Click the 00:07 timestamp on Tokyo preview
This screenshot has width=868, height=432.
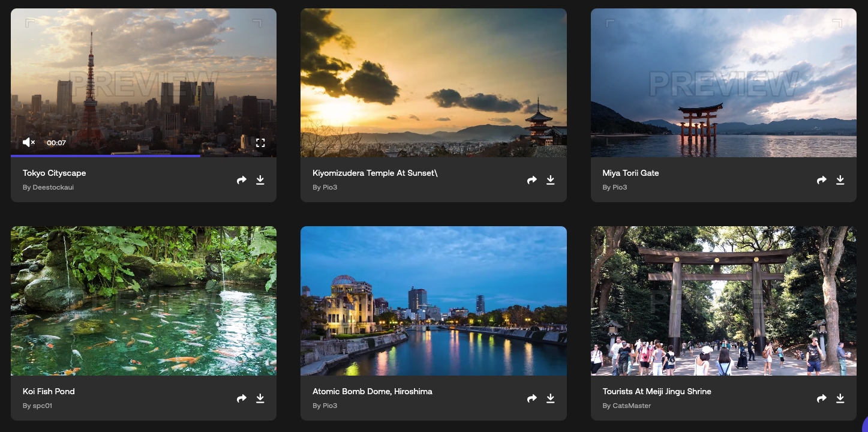[x=56, y=143]
